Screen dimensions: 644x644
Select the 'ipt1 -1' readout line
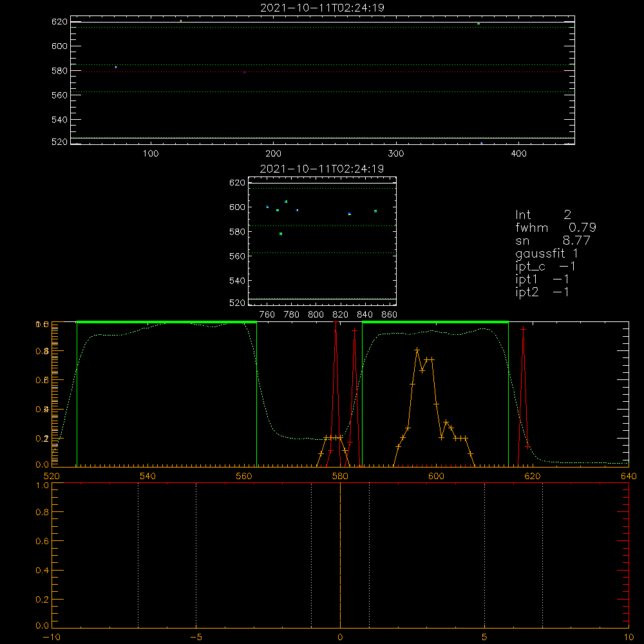coord(542,279)
